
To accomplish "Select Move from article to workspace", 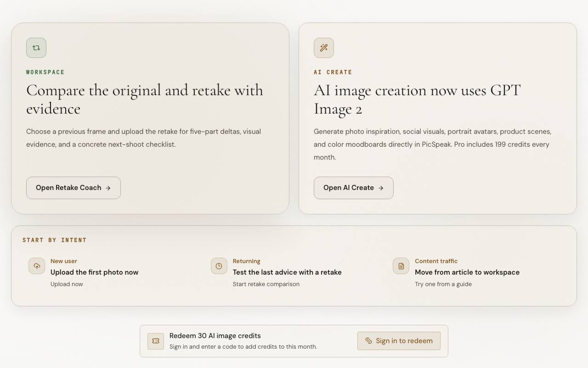I will click(467, 272).
